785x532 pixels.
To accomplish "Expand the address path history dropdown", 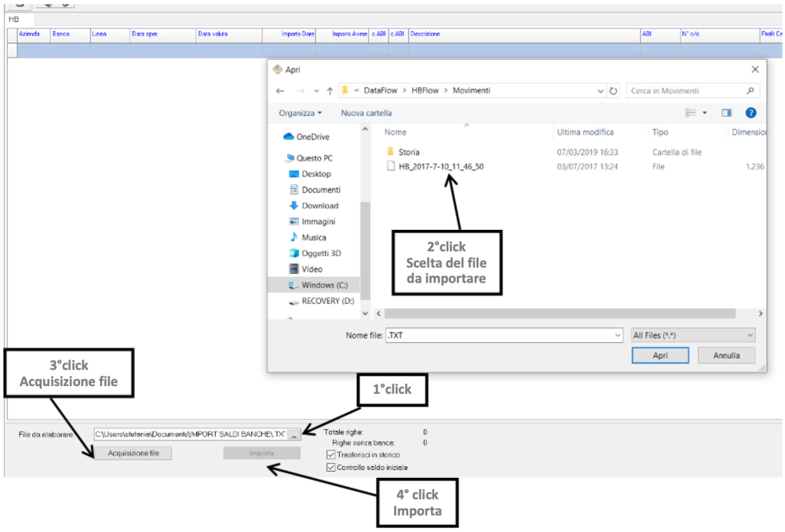I will [x=601, y=91].
